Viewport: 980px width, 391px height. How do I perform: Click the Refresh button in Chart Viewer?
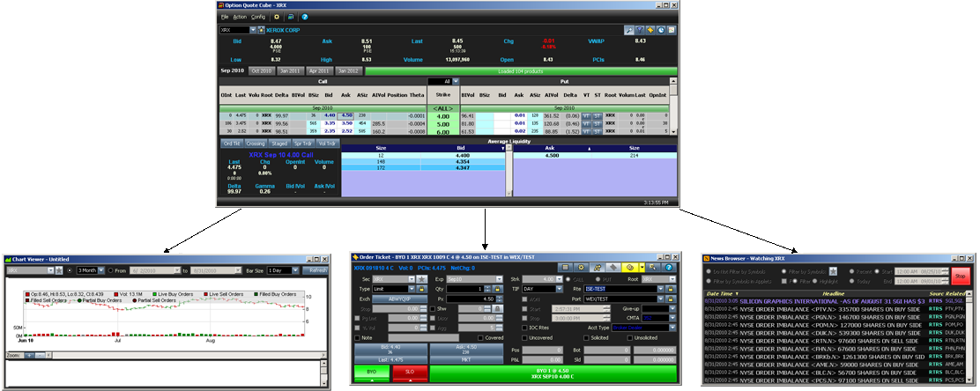pyautogui.click(x=316, y=270)
